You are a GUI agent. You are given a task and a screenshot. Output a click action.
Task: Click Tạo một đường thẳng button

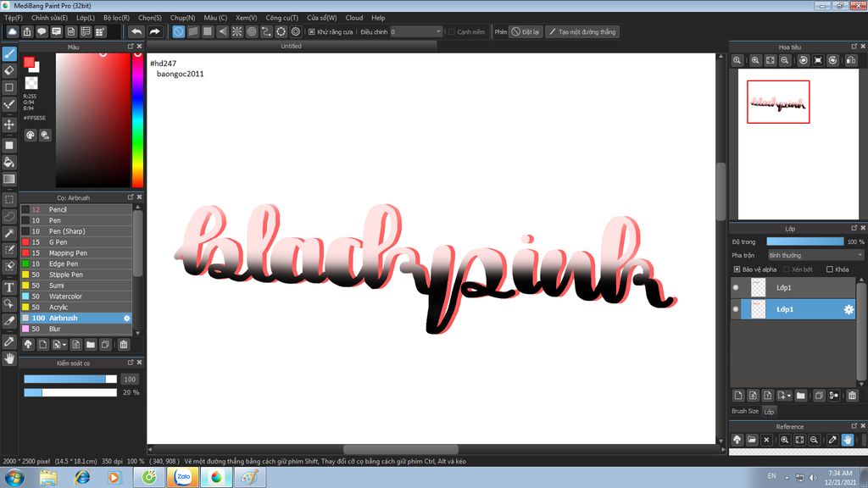pos(582,31)
